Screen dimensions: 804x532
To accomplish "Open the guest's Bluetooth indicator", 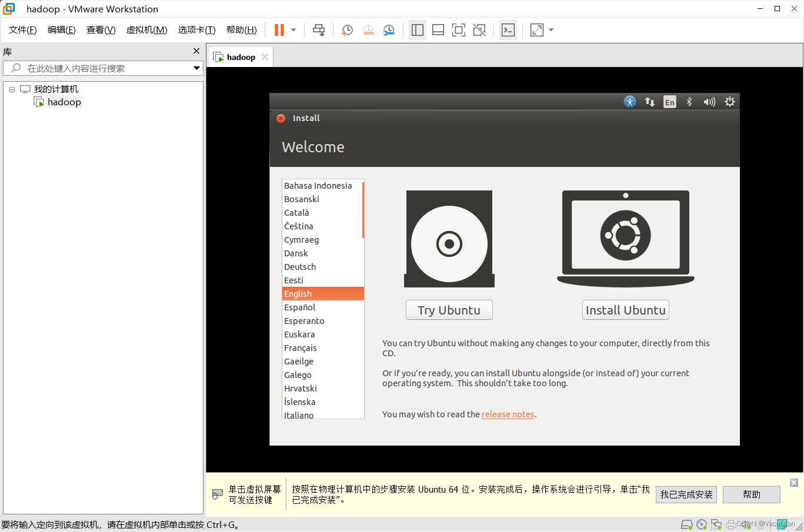I will tap(689, 102).
